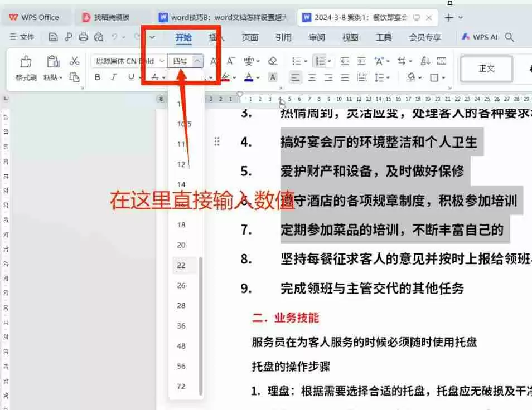Click the center alignment icon
Screen dimensions: 532x410
click(311, 78)
